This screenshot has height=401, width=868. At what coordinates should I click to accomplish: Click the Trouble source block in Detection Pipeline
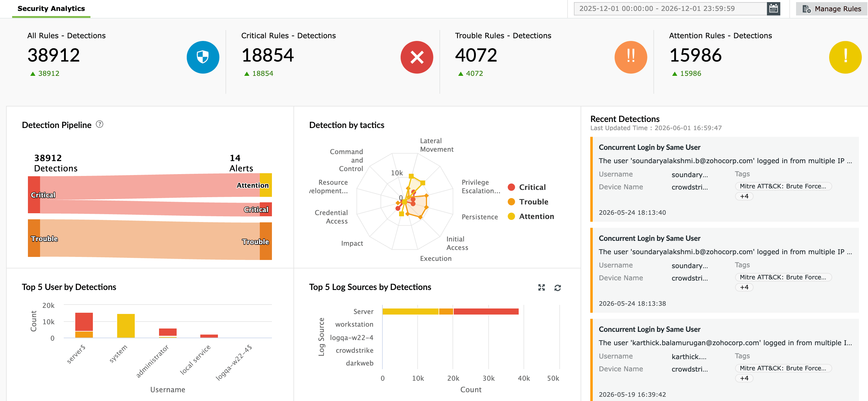click(x=34, y=238)
